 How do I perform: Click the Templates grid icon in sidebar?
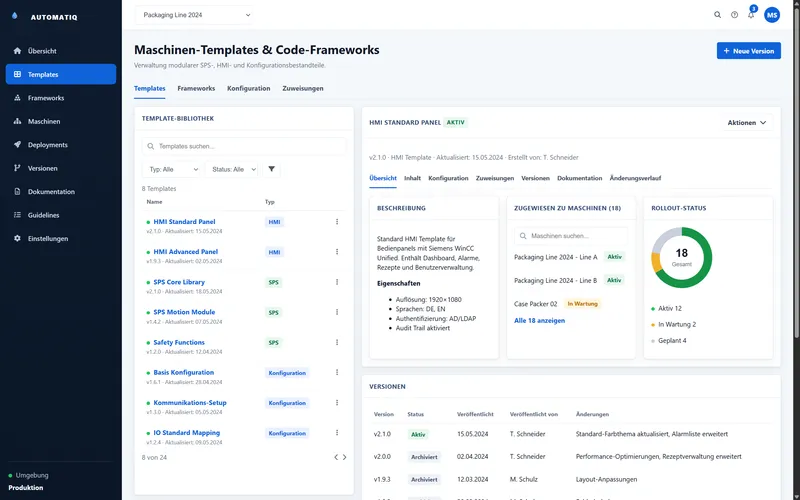pos(17,74)
